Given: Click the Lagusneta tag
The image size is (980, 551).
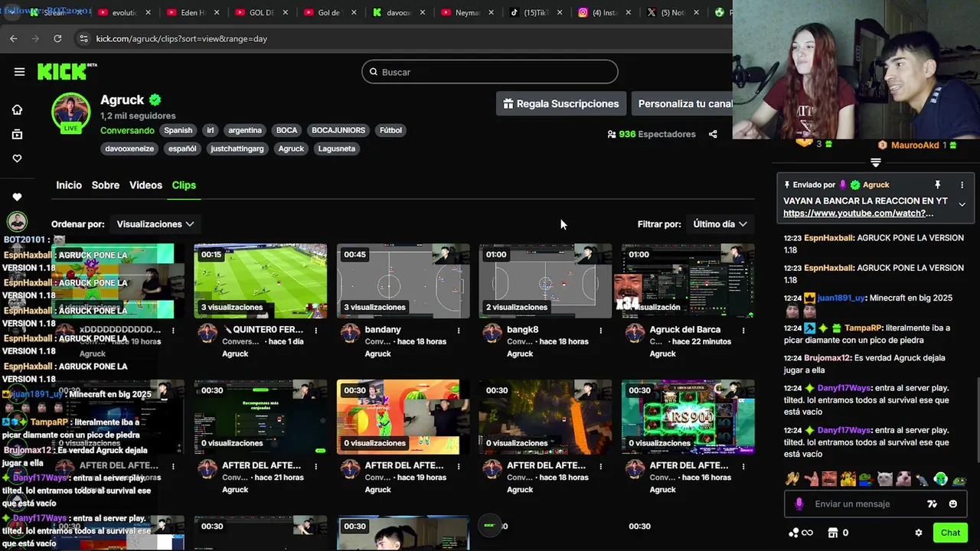Looking at the screenshot, I should point(337,148).
